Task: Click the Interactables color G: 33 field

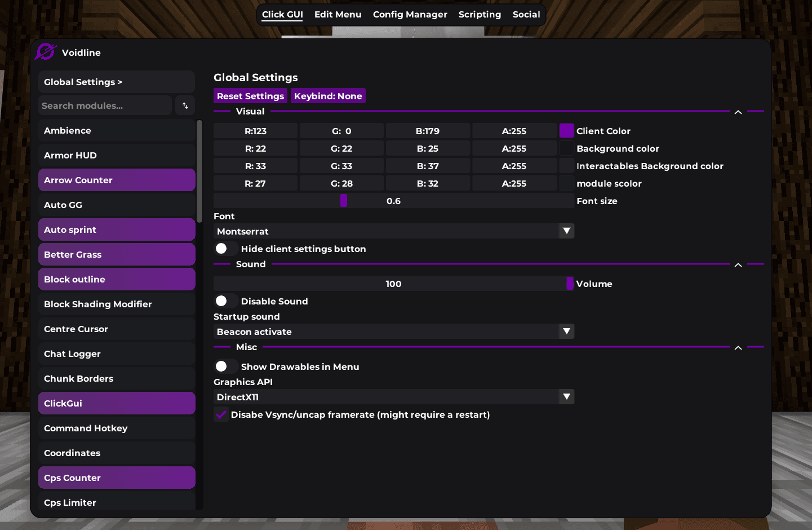Action: 341,166
